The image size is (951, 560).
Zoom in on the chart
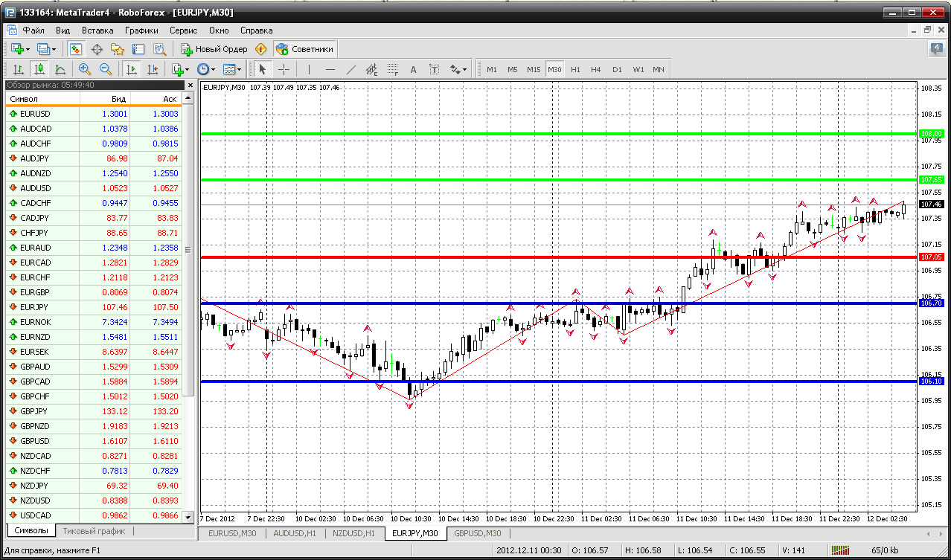84,69
